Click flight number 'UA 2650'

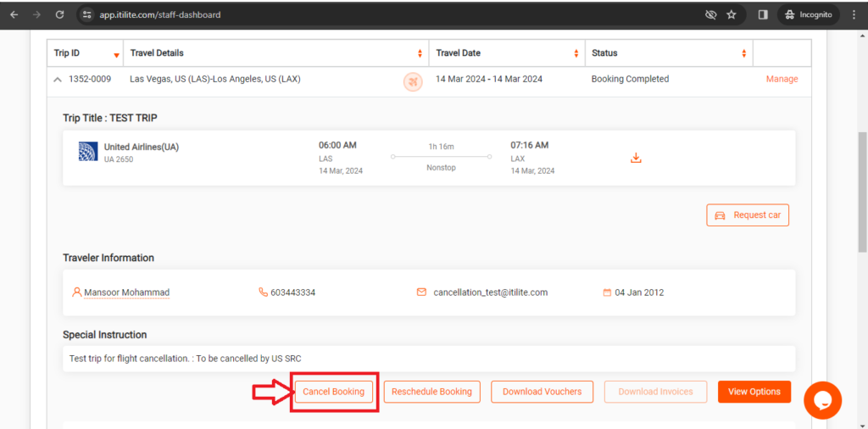pyautogui.click(x=119, y=159)
